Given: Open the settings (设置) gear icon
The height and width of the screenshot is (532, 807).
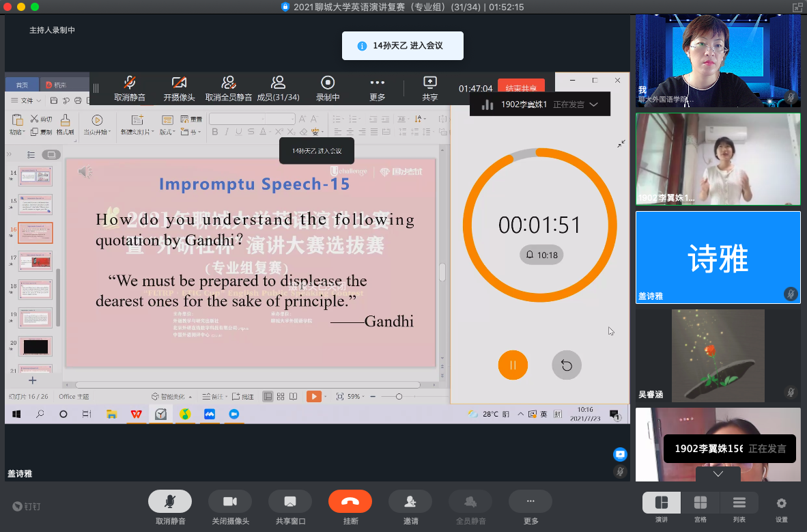Looking at the screenshot, I should (781, 503).
